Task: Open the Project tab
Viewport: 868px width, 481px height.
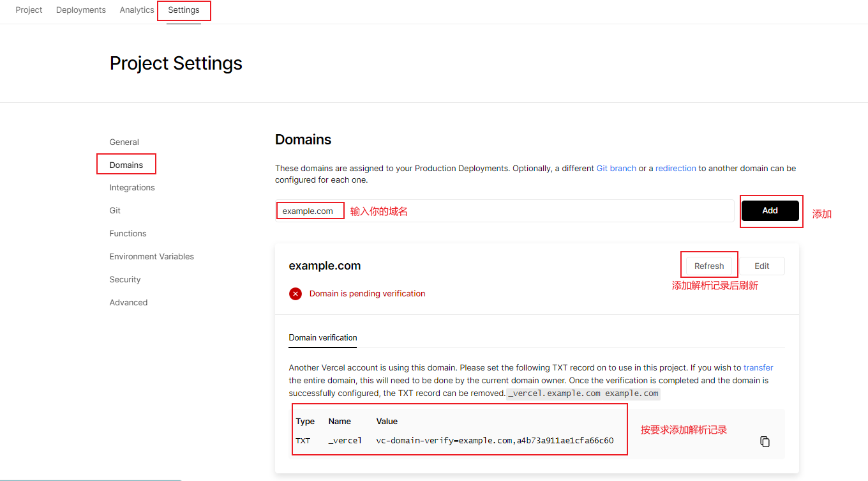Action: pos(29,10)
